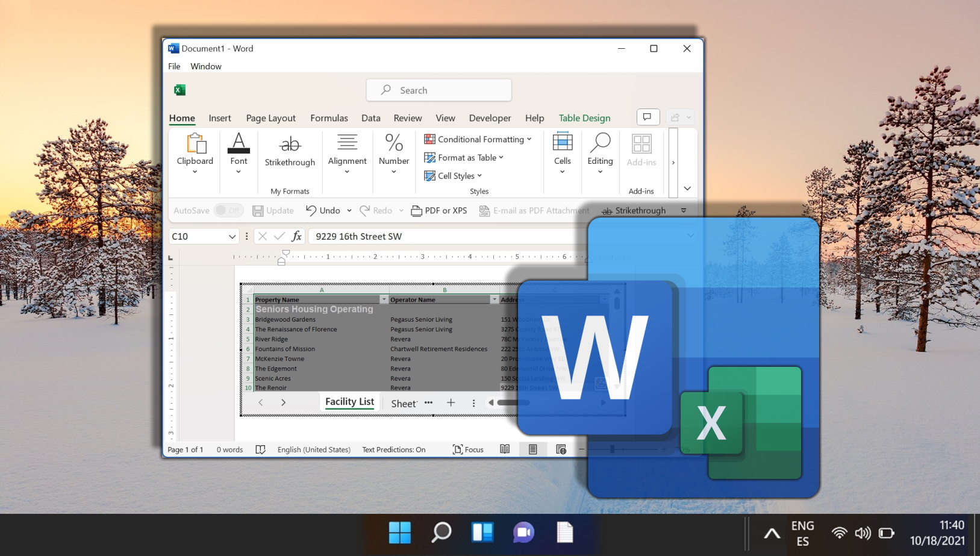Click the Undo icon
The image size is (980, 556).
tap(322, 210)
